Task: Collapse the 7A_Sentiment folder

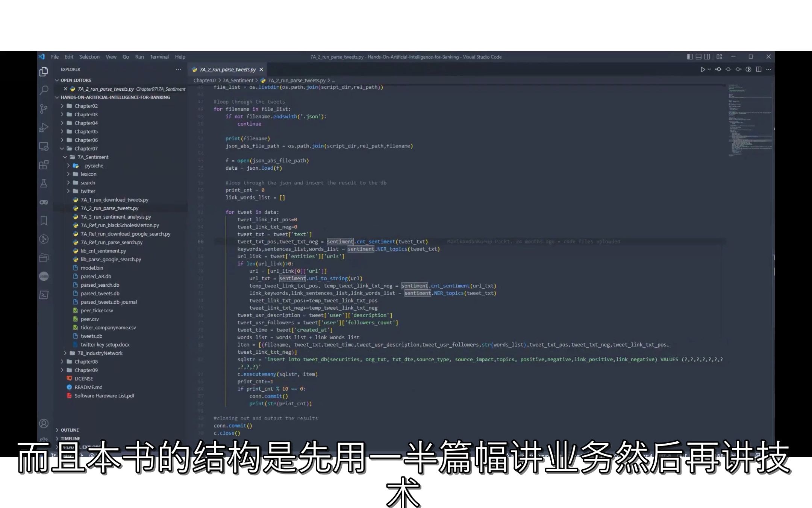Action: point(93,157)
